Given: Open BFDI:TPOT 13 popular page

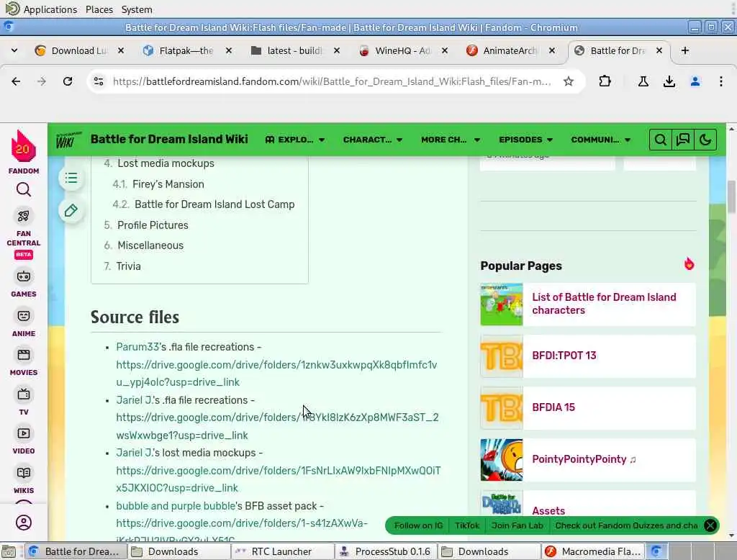Looking at the screenshot, I should coord(564,355).
